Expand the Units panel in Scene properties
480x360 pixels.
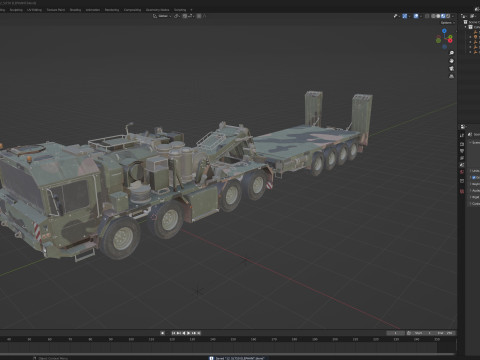tap(475, 171)
